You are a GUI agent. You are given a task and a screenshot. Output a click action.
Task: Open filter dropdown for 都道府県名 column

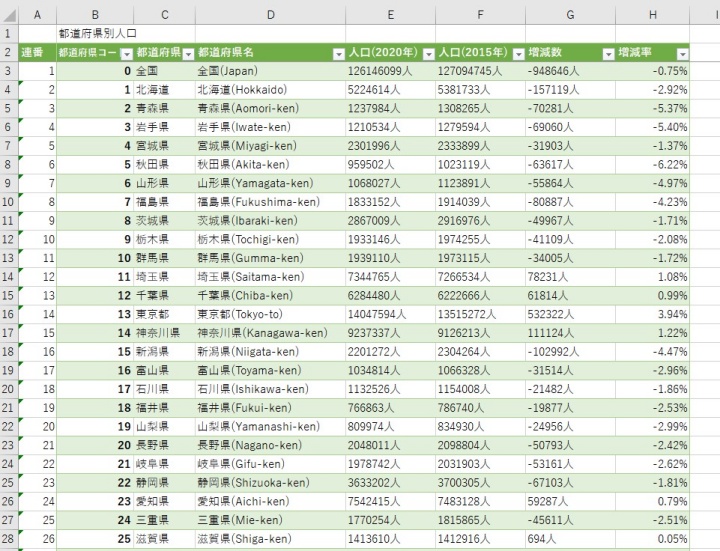click(338, 54)
